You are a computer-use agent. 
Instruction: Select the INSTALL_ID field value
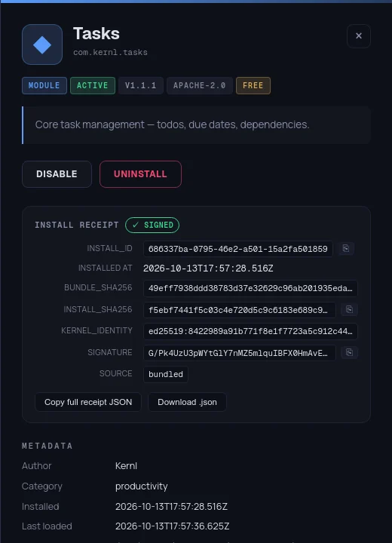pos(238,249)
